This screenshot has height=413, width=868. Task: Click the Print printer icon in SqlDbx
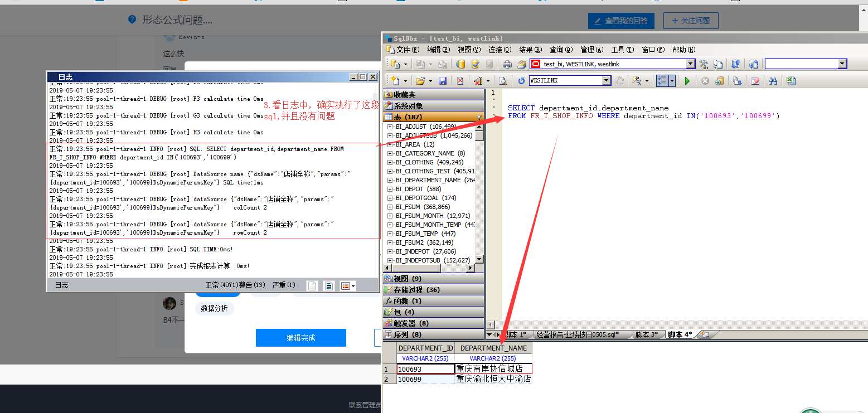click(x=507, y=64)
